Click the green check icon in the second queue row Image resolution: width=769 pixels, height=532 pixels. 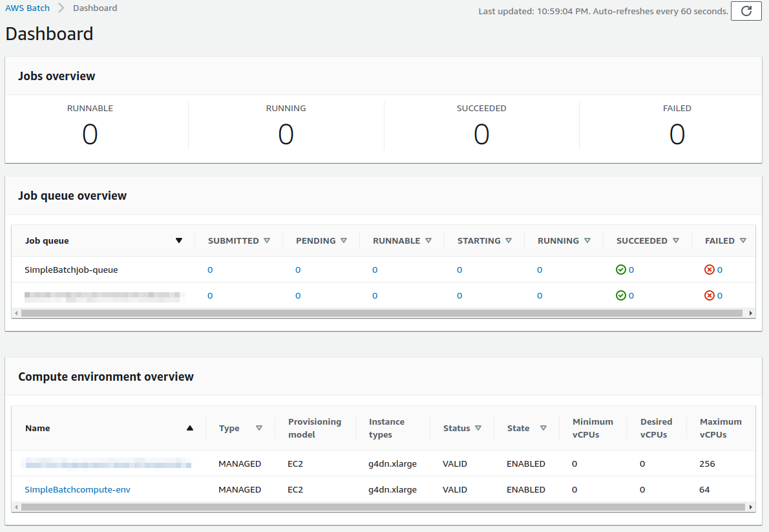click(620, 295)
